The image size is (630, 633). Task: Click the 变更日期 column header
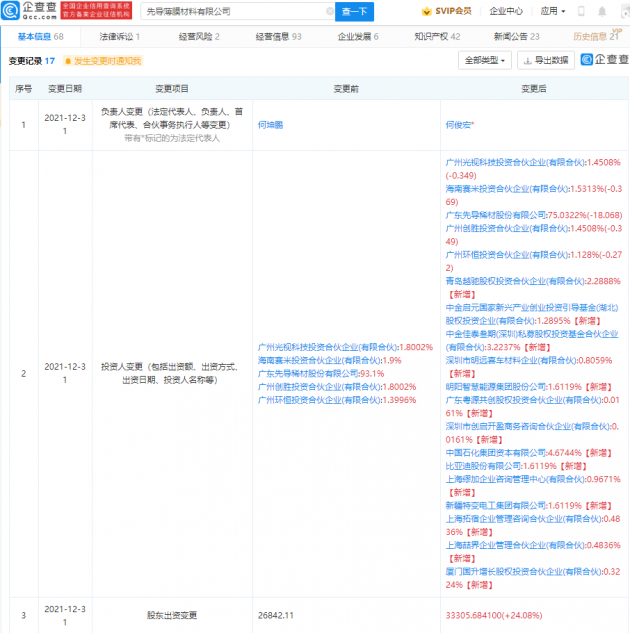point(65,89)
